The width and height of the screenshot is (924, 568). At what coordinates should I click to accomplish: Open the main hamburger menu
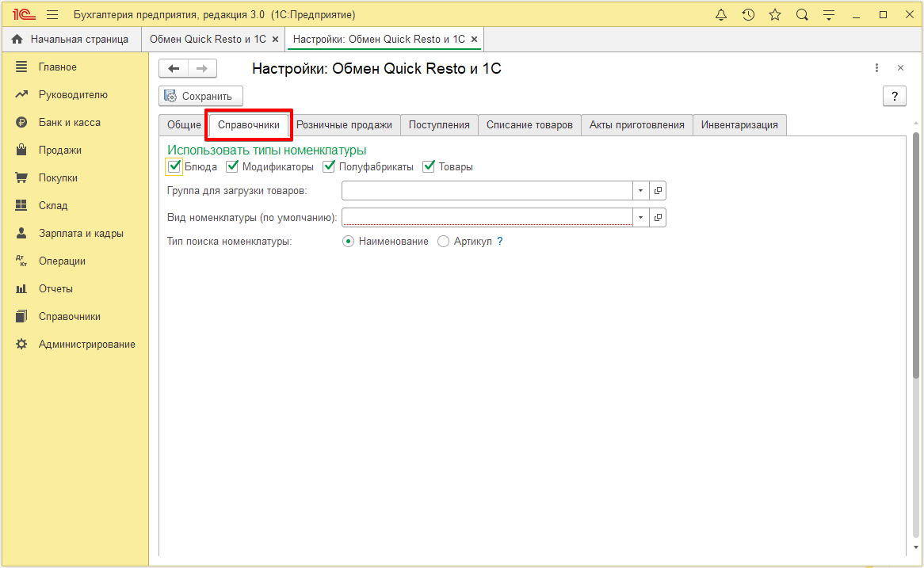pos(52,15)
